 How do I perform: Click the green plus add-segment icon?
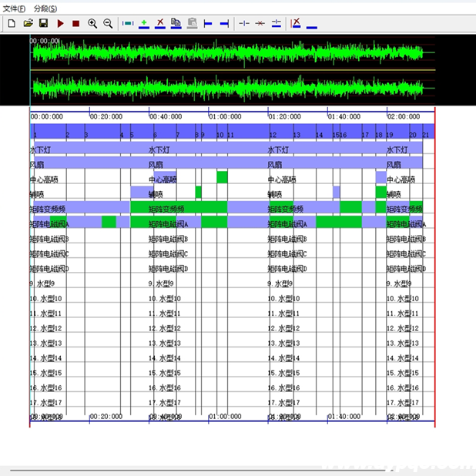(144, 24)
